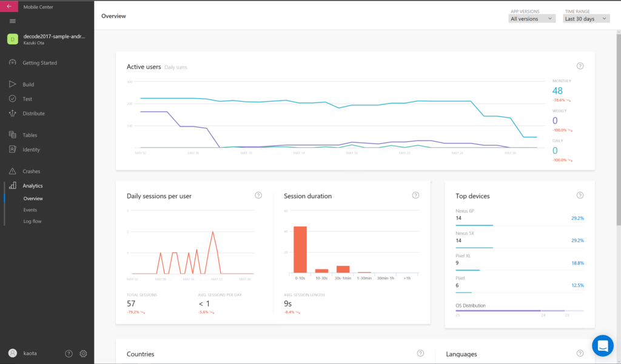Image resolution: width=621 pixels, height=364 pixels.
Task: Click the 0-10s session duration bar
Action: pos(300,249)
